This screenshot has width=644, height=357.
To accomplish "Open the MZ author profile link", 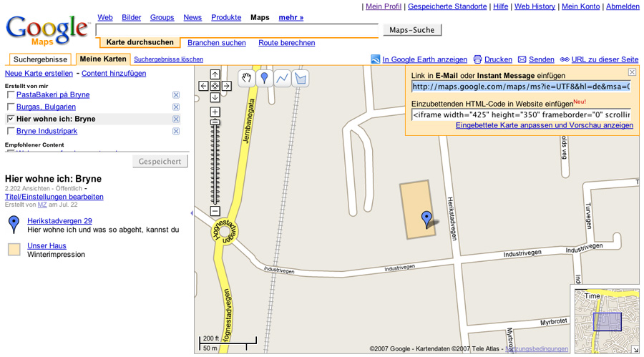I will click(x=42, y=205).
